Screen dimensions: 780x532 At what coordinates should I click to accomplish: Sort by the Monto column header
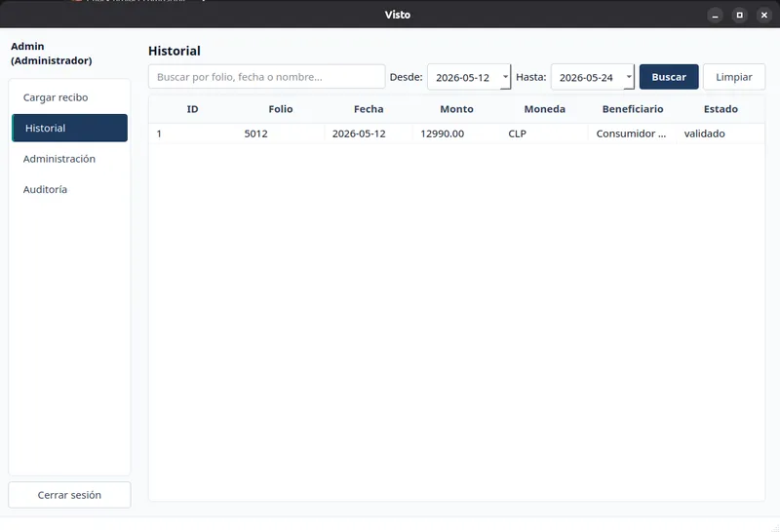(x=456, y=109)
